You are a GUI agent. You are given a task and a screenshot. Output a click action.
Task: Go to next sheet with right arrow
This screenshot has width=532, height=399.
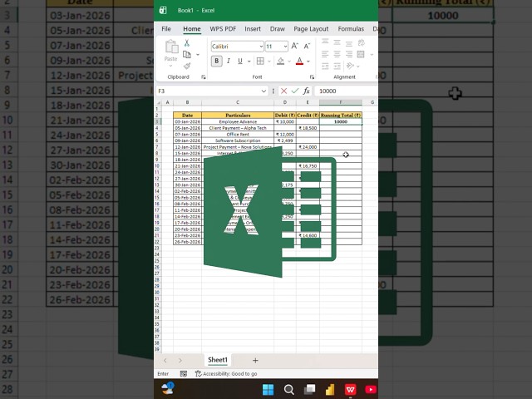point(180,360)
